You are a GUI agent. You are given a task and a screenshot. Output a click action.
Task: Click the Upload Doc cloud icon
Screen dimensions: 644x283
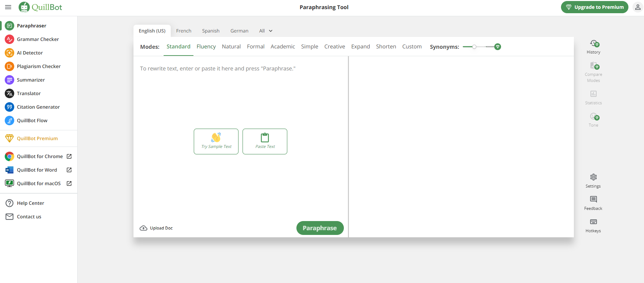click(143, 228)
